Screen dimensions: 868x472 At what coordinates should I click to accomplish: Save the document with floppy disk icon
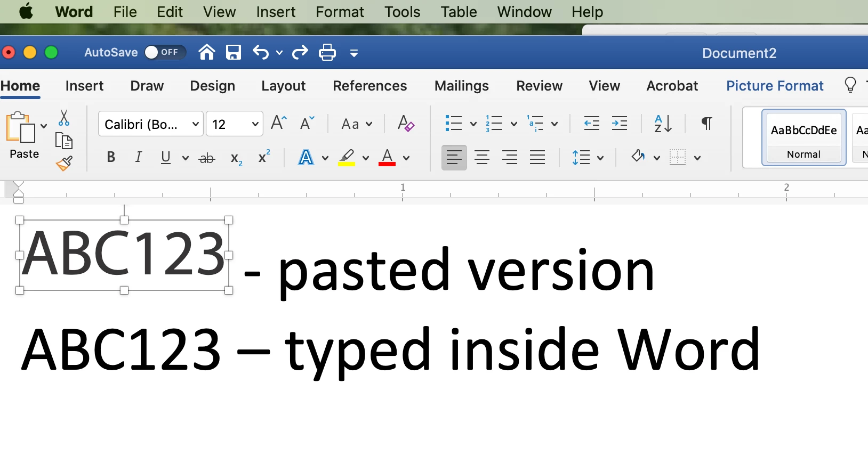234,52
